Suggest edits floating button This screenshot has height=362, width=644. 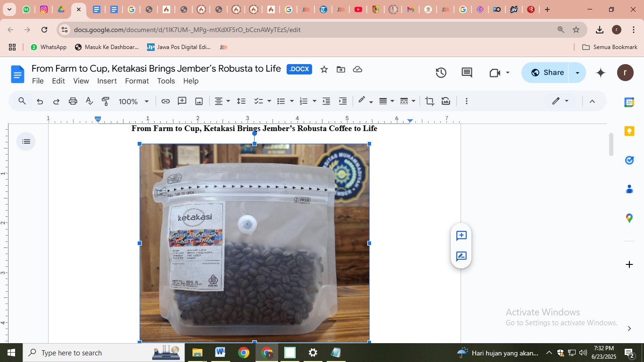[x=461, y=256]
